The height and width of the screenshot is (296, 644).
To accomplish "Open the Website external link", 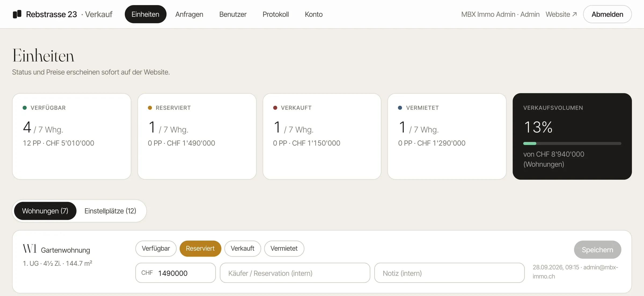I will tap(561, 14).
